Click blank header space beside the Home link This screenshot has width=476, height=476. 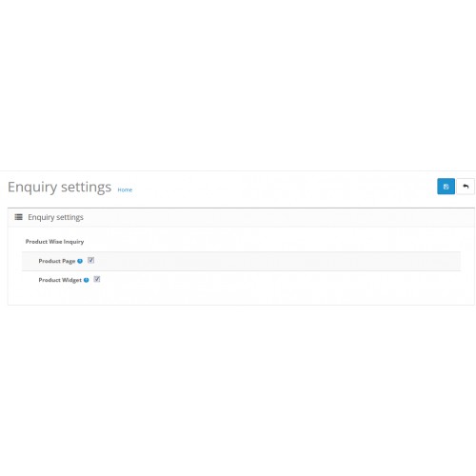click(269, 188)
